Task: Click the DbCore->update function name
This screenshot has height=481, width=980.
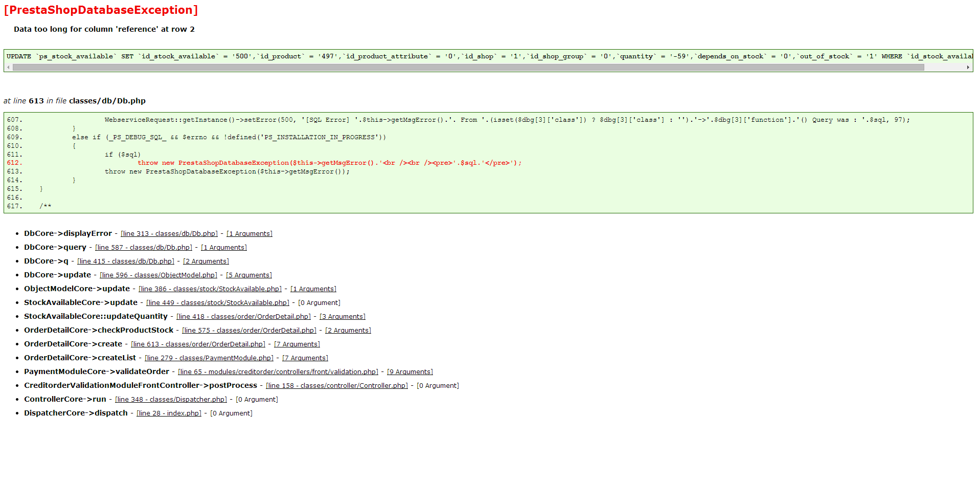Action: coord(57,275)
